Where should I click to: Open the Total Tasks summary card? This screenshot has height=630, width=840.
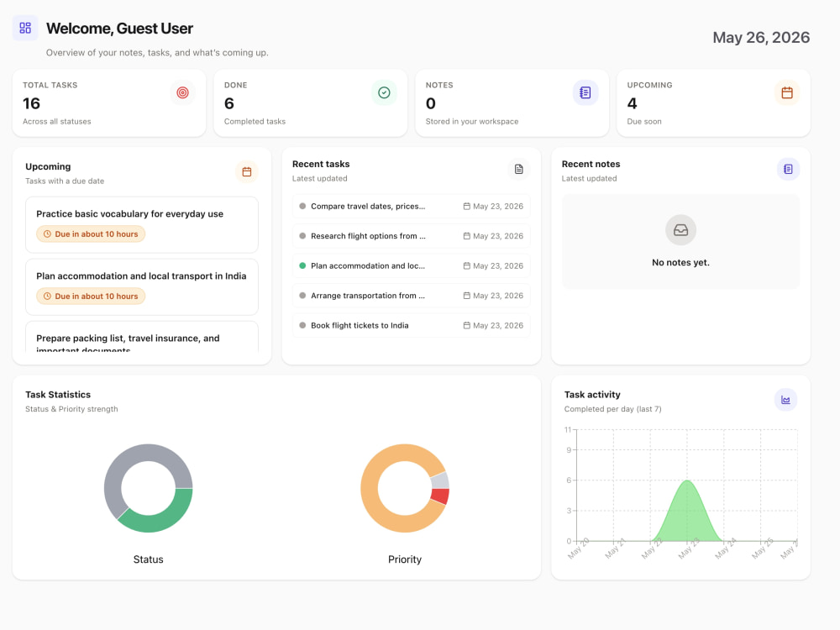(x=109, y=102)
